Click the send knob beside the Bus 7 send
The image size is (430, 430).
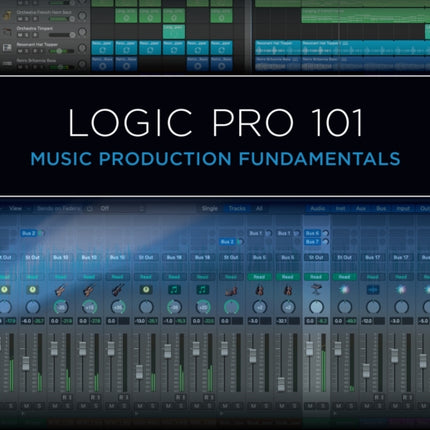tap(325, 241)
